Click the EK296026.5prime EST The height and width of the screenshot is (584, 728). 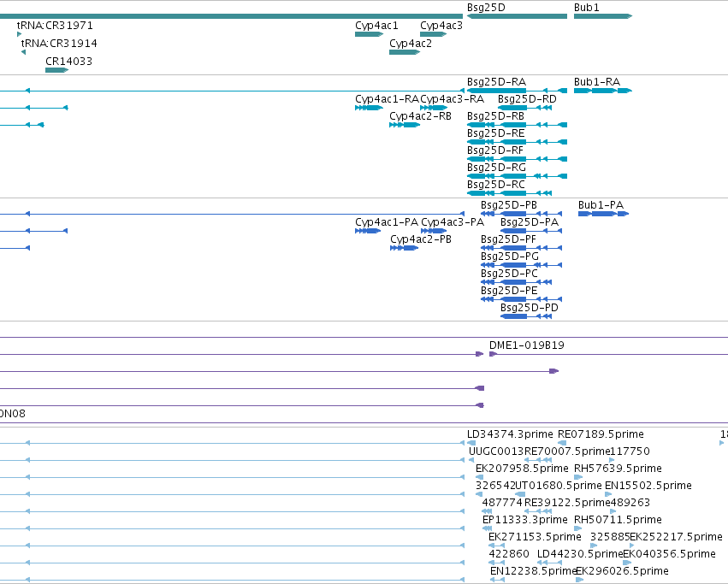(x=579, y=580)
